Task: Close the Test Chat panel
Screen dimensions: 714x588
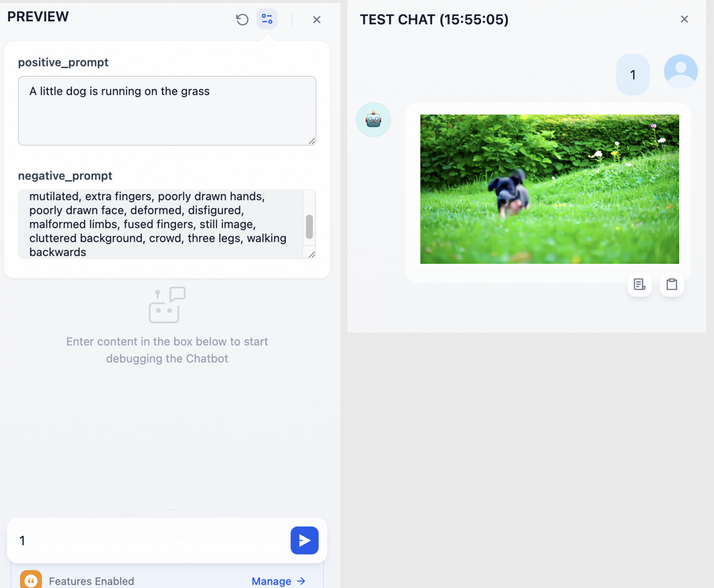Action: (684, 19)
